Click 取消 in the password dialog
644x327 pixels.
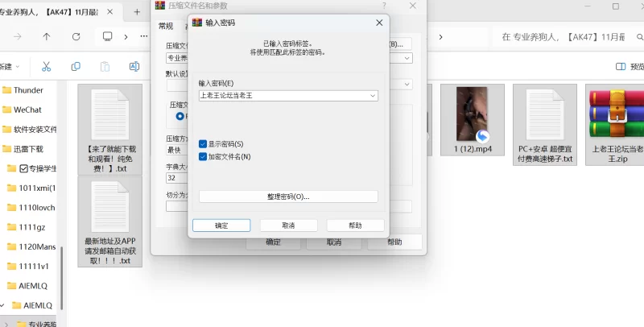pos(288,226)
